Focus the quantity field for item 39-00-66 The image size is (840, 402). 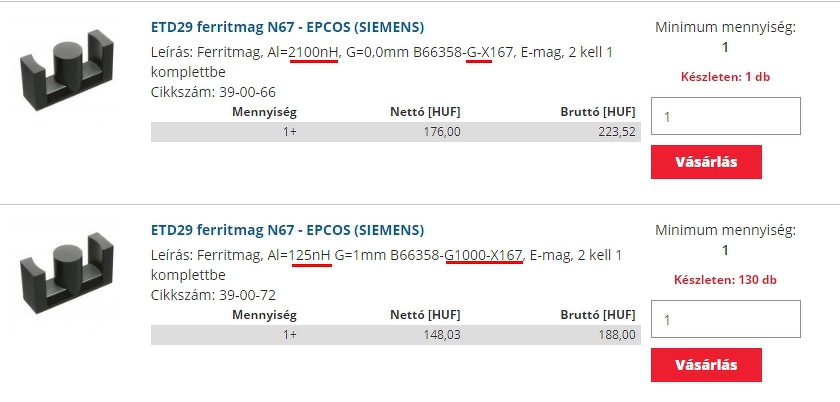pyautogui.click(x=725, y=116)
